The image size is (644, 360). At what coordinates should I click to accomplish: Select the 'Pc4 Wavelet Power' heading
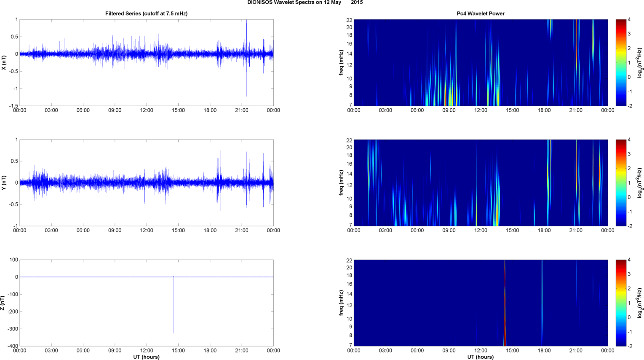481,13
